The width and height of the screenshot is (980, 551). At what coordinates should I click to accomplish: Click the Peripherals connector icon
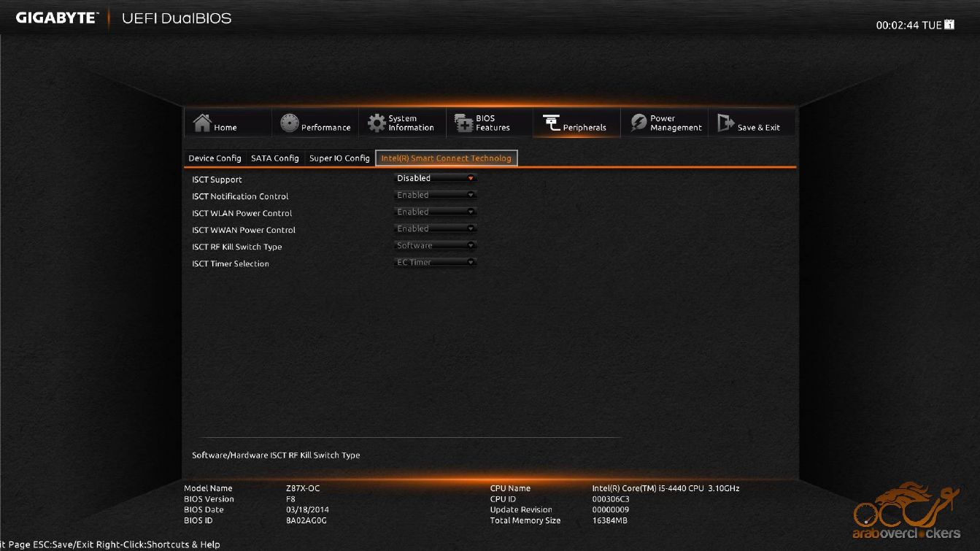pos(552,123)
